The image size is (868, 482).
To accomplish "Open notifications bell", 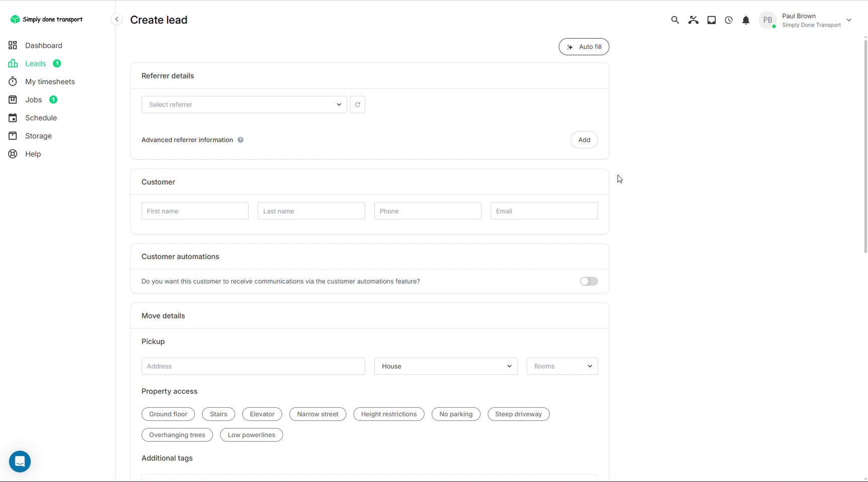I will [x=746, y=20].
